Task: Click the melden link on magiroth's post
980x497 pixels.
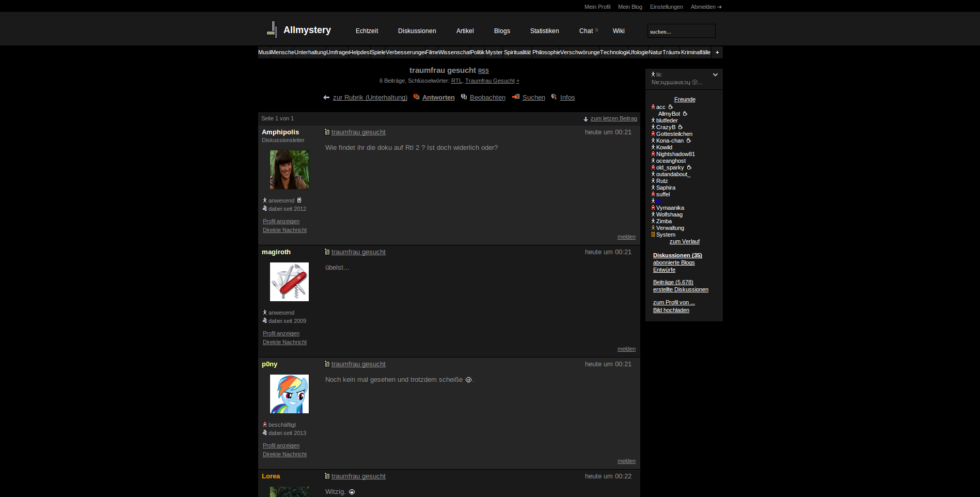Action: coord(626,349)
